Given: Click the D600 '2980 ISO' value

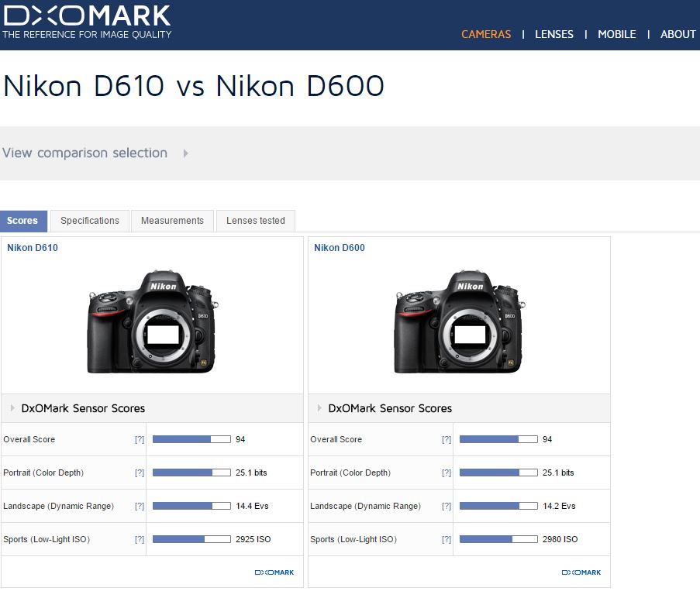Looking at the screenshot, I should [560, 539].
